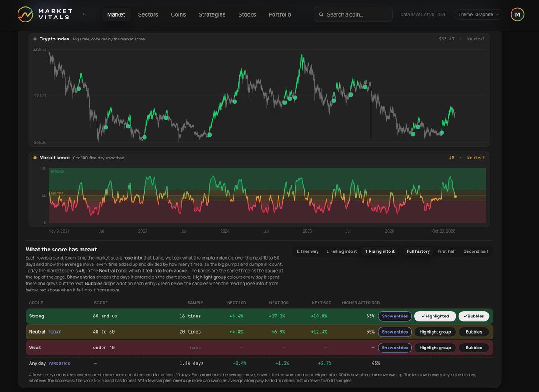Turn off Highlighted for the Strong band
The image size is (539, 392).
click(x=435, y=316)
